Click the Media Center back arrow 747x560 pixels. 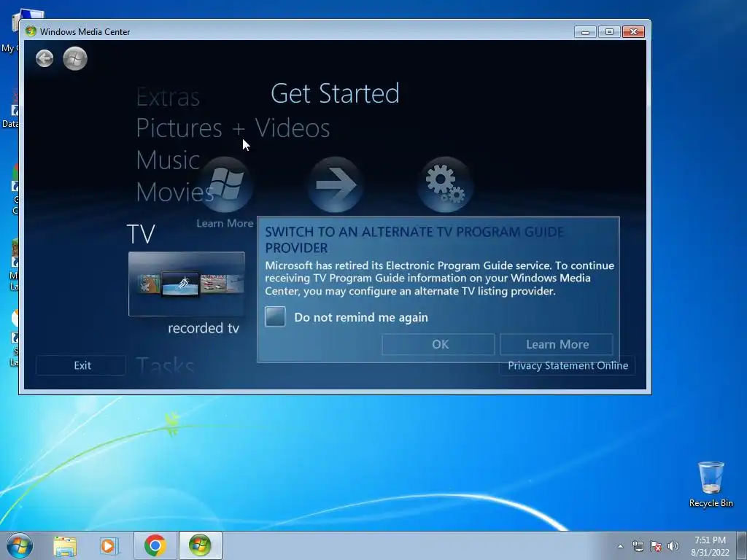coord(44,58)
